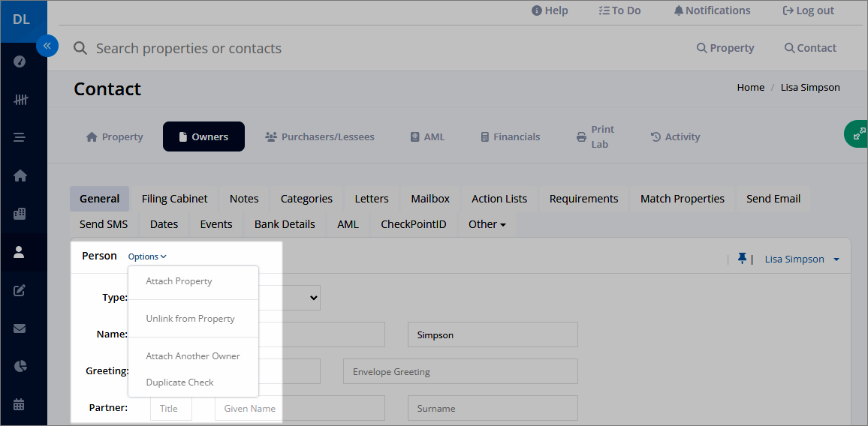868x426 pixels.
Task: Click inside the Envelope Greeting field
Action: pyautogui.click(x=460, y=371)
